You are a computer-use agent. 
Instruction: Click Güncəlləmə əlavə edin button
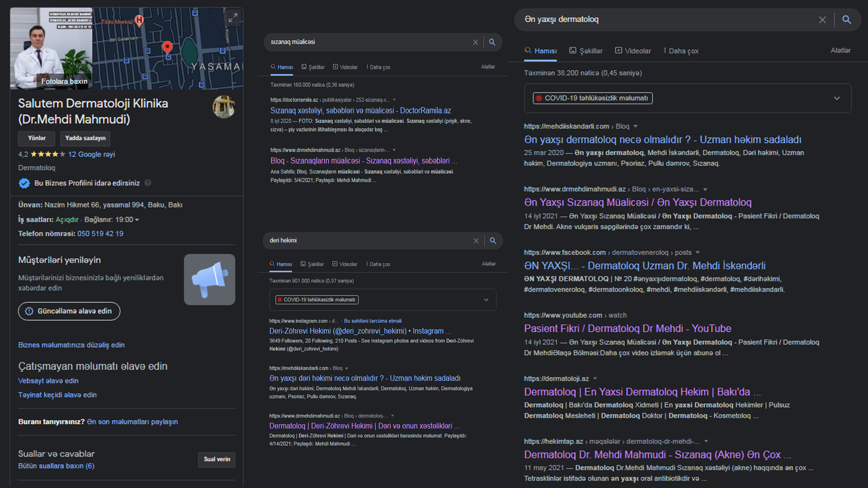coord(69,311)
